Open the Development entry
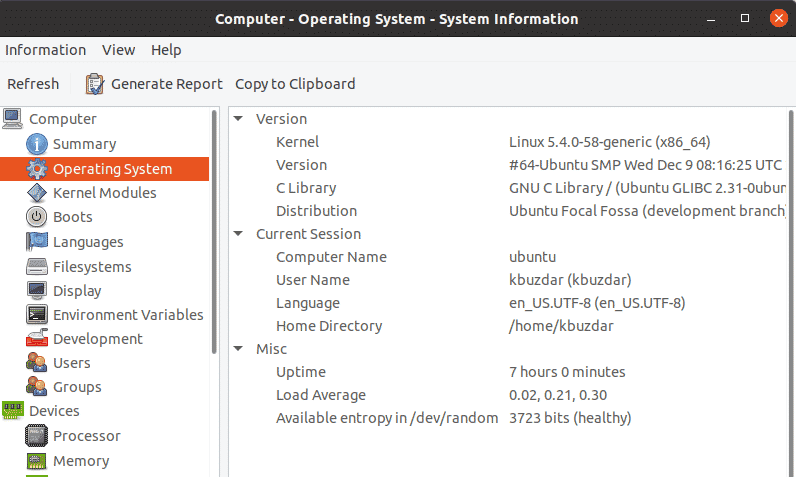 point(98,338)
